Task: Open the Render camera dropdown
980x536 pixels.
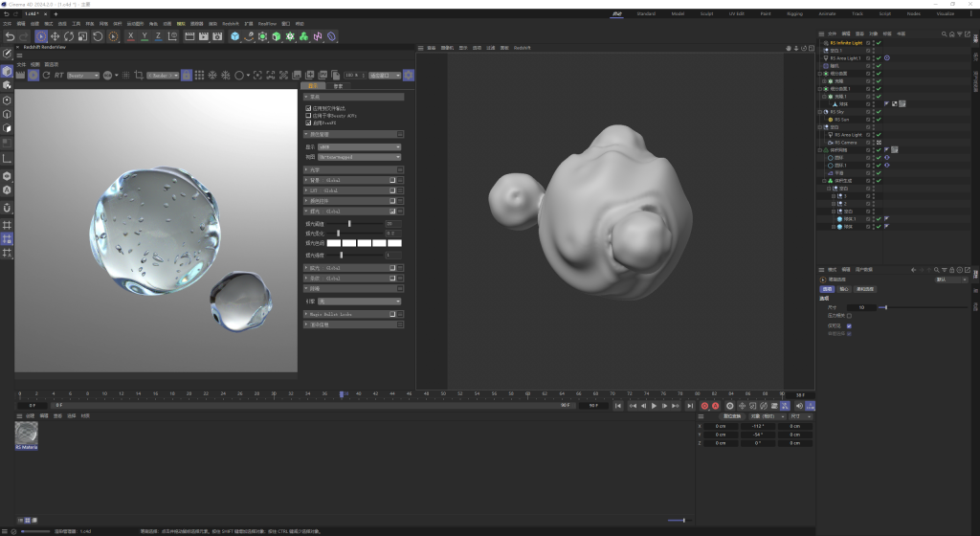Action: click(163, 76)
